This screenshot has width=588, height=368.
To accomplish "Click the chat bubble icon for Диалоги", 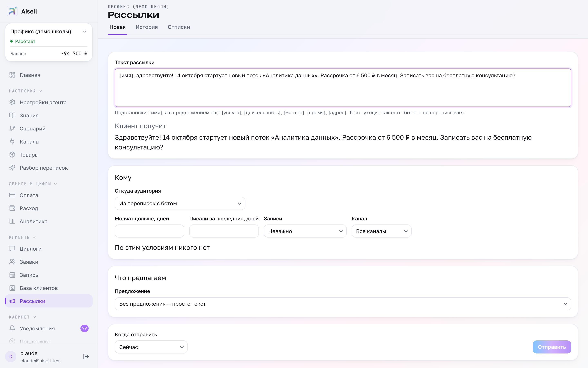I will click(12, 249).
